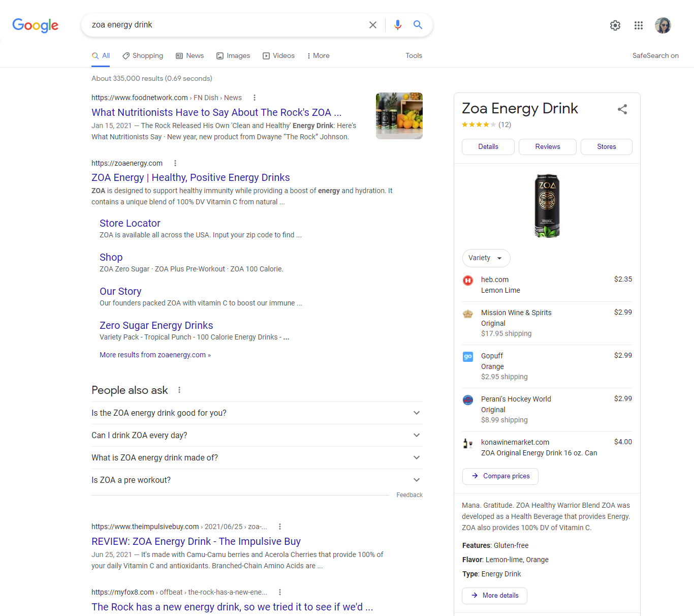Screen dimensions: 694x616
Task: Open the Gopuff Orange listing
Action: pyautogui.click(x=547, y=366)
